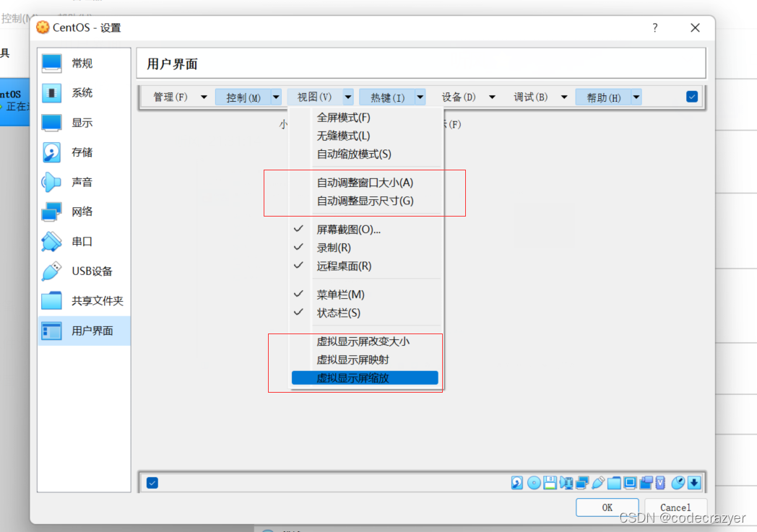This screenshot has width=757, height=532.
Task: Expand the 控制(M) dropdown arrow
Action: tap(276, 97)
